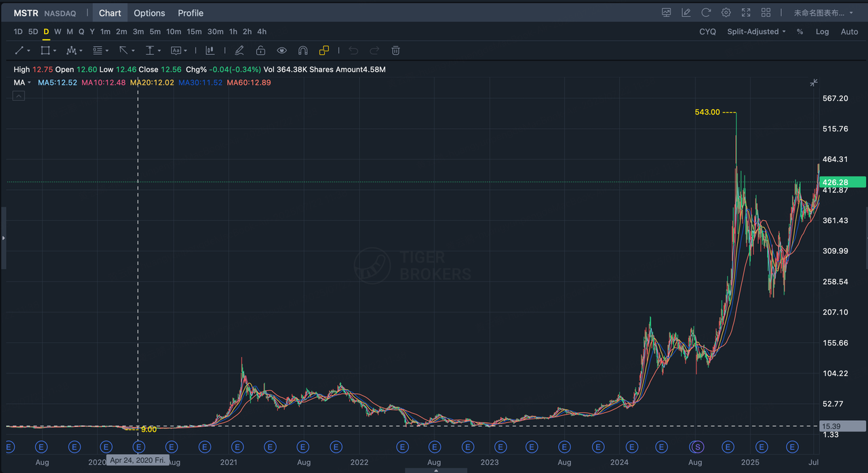
Task: Select the Fibonacci levels drawing tool
Action: click(x=98, y=50)
